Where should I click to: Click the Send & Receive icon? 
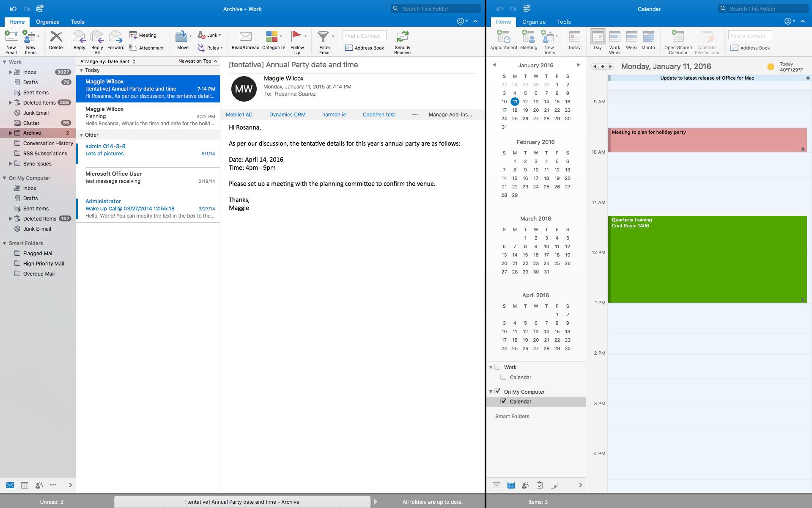tap(402, 37)
